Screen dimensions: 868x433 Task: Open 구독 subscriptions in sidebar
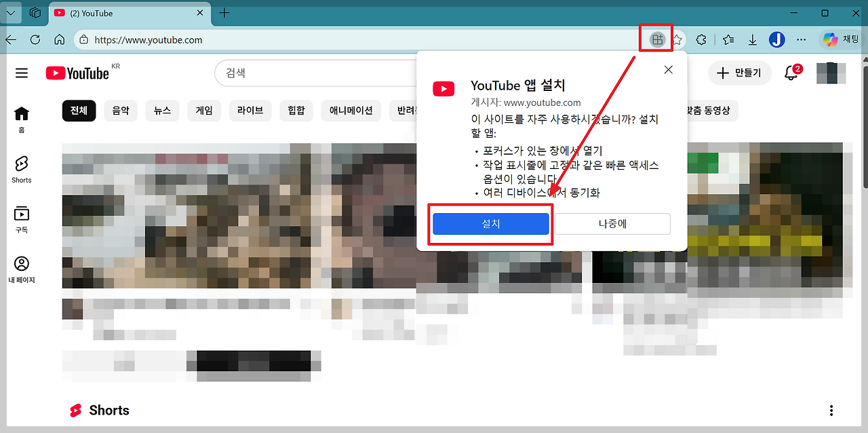pos(22,220)
